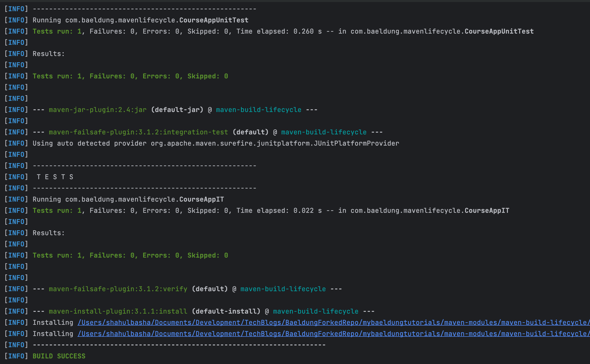This screenshot has width=590, height=364.
Task: Click the (default-jar) execution label
Action: (x=177, y=110)
